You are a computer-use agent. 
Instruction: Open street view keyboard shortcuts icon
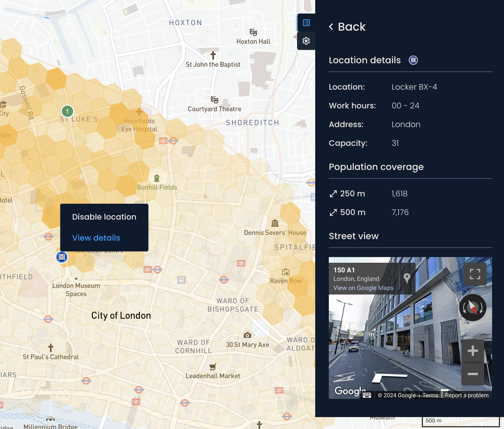[x=367, y=395]
